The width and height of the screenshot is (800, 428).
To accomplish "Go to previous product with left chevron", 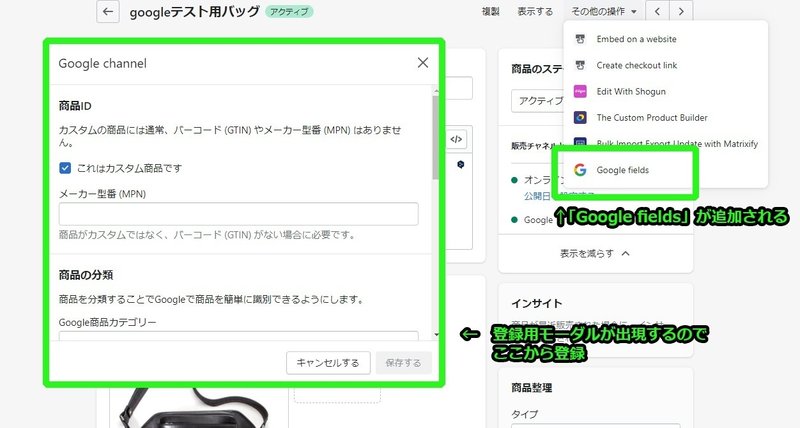I will tap(657, 11).
